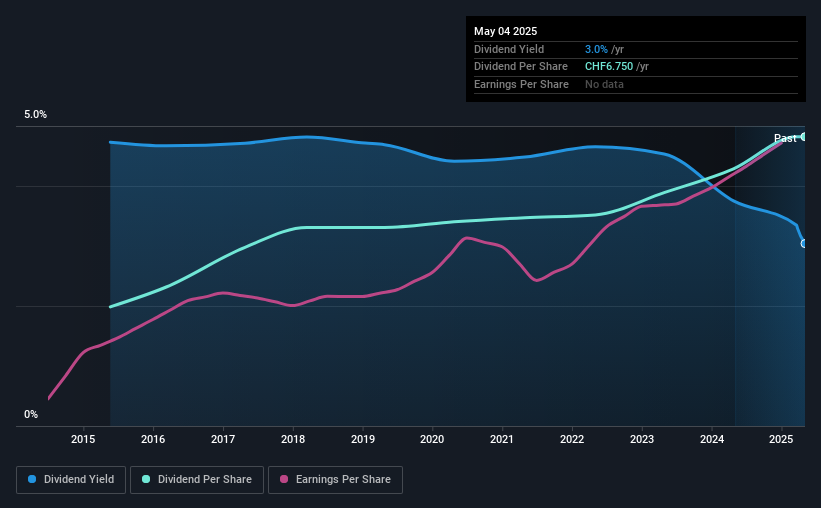This screenshot has width=821, height=508.
Task: Select 2025 on the time axis
Action: click(782, 440)
